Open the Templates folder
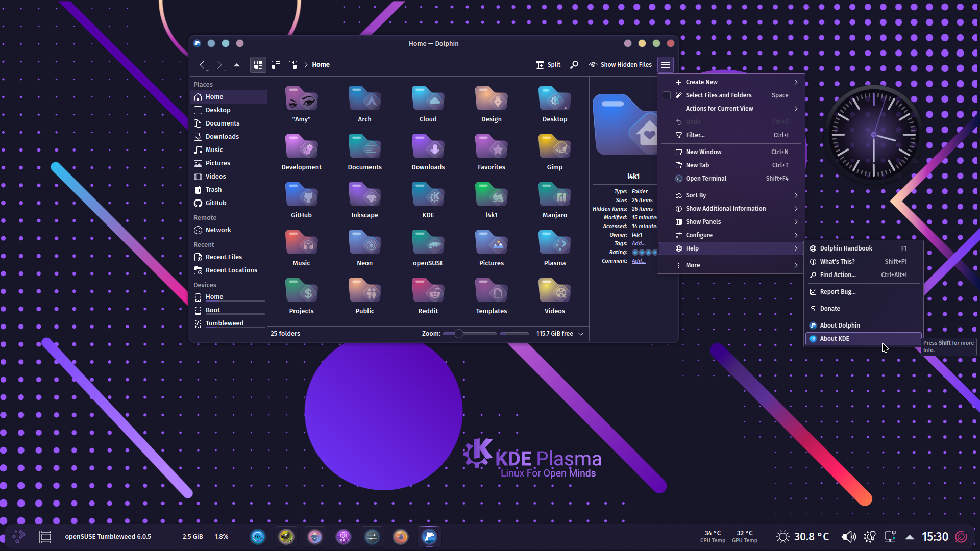 [x=491, y=296]
